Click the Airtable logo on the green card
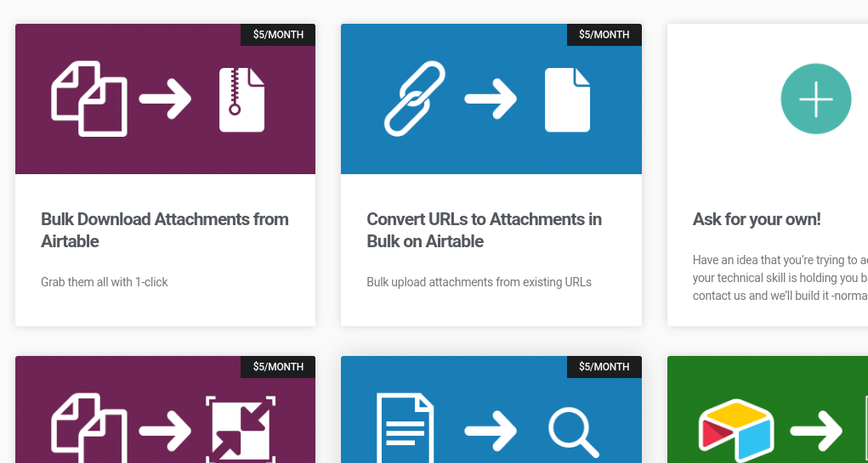This screenshot has width=868, height=463. (736, 431)
